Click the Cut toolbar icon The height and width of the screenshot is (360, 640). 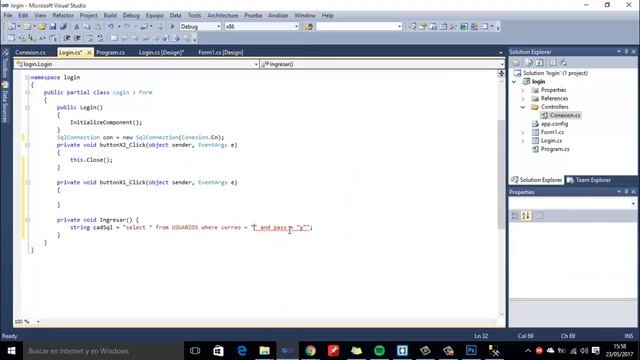pos(76,27)
